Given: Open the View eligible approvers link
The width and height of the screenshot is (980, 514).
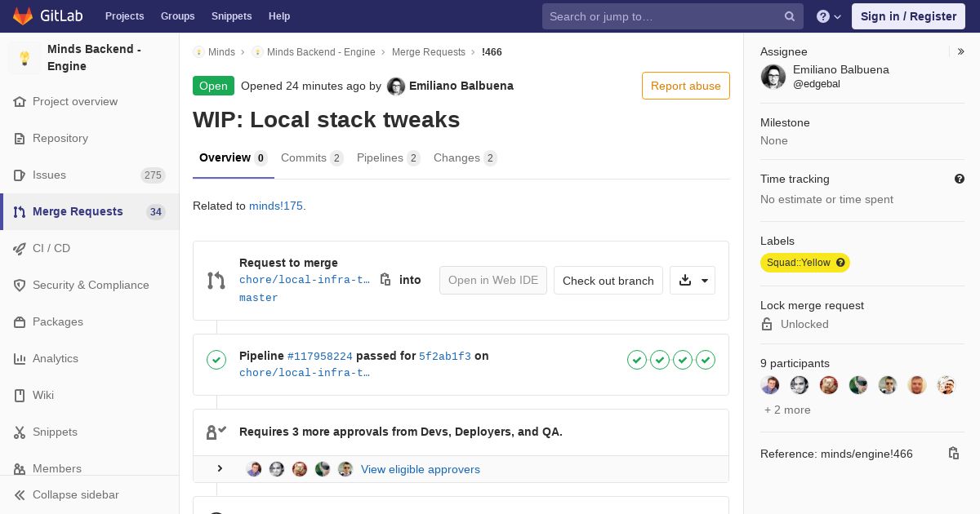Looking at the screenshot, I should pos(421,469).
